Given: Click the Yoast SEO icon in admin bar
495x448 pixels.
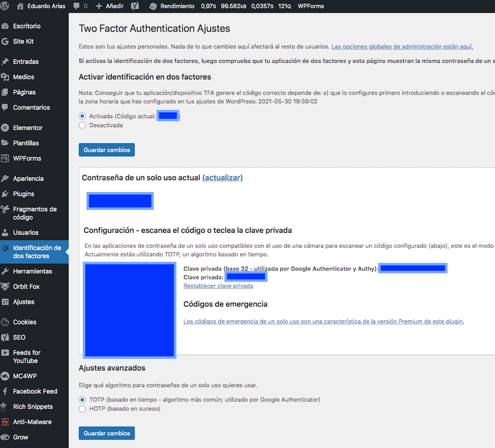Looking at the screenshot, I should [x=135, y=6].
